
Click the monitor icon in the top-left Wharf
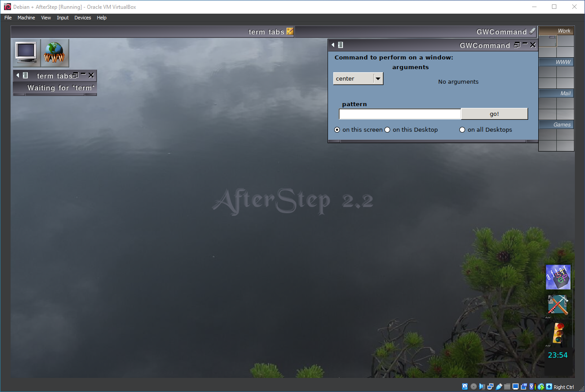(x=25, y=53)
